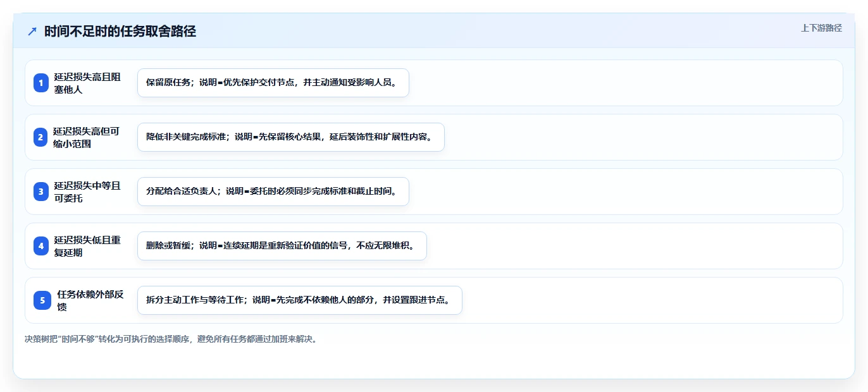868x392 pixels.
Task: Click the condition 延迟损失低且重复延期
Action: tap(87, 246)
